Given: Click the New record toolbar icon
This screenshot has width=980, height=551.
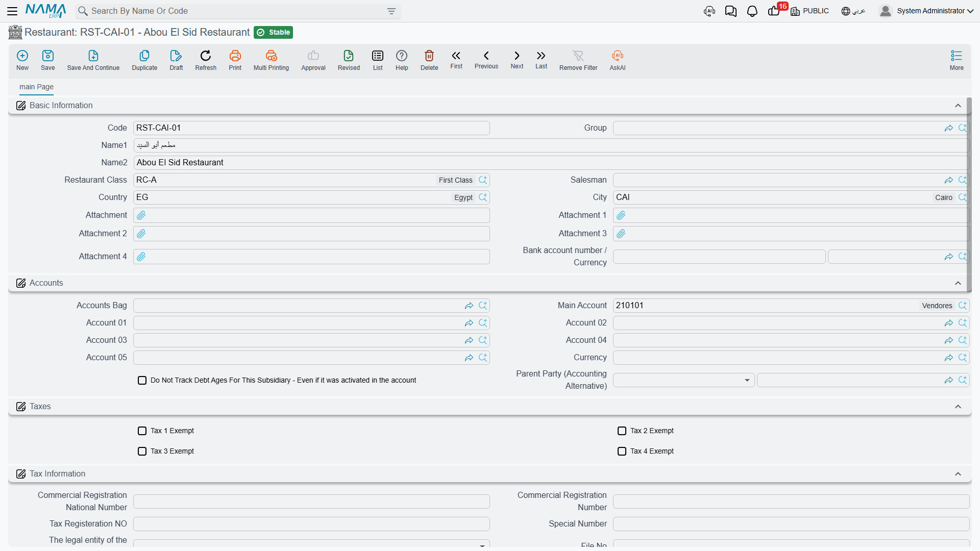Looking at the screenshot, I should [22, 60].
